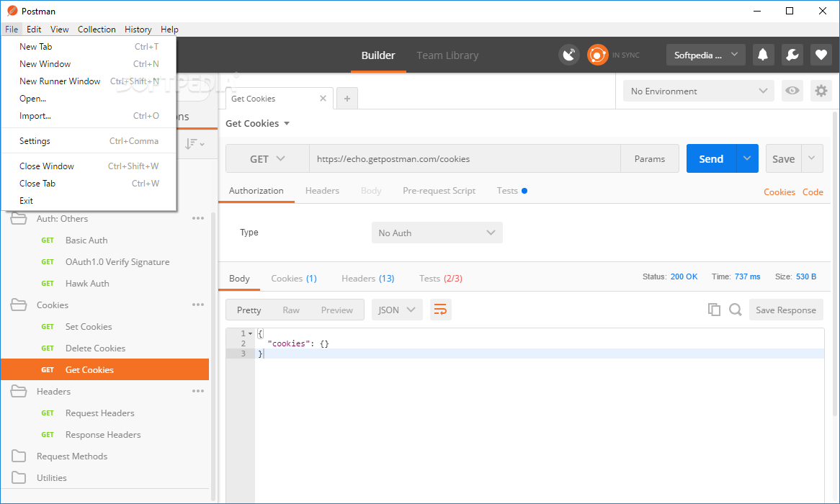The height and width of the screenshot is (504, 840).
Task: Close the Get Cookies tab
Action: 323,99
